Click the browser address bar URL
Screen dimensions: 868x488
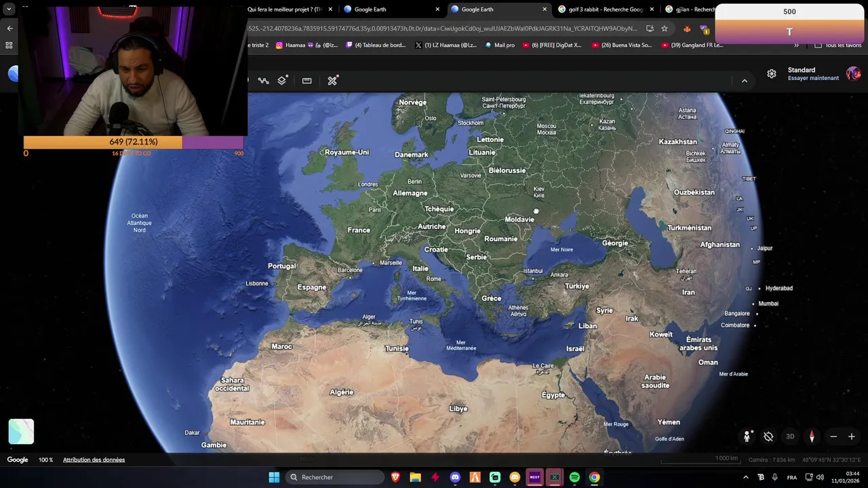pos(442,28)
